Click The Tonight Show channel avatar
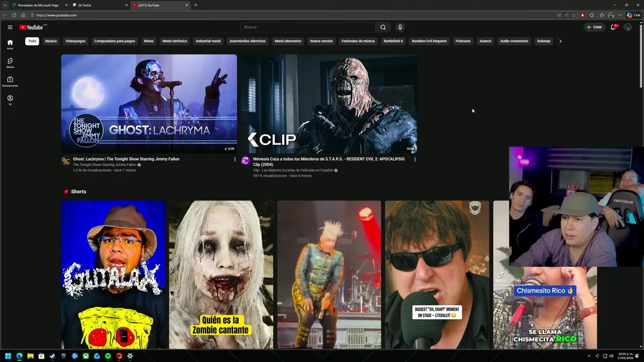This screenshot has height=362, width=644. point(65,161)
